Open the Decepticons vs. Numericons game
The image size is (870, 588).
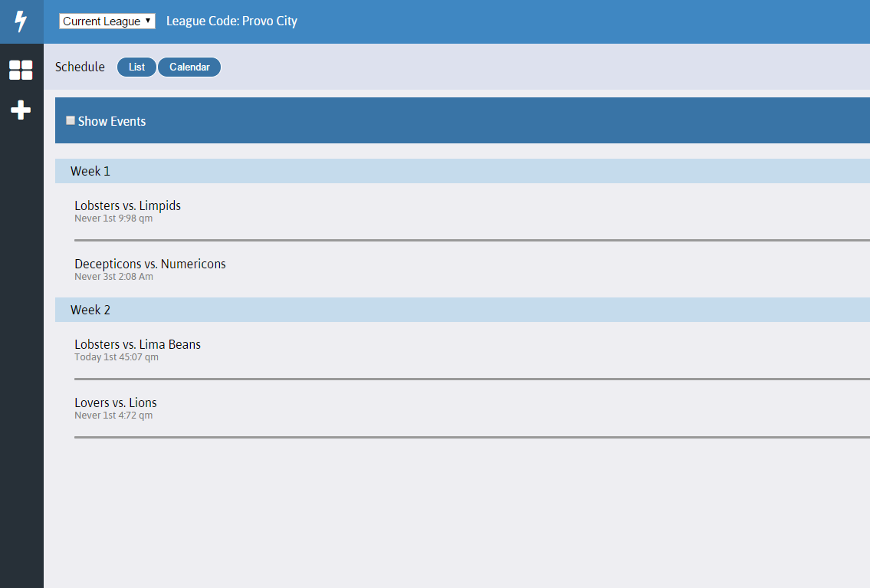149,264
